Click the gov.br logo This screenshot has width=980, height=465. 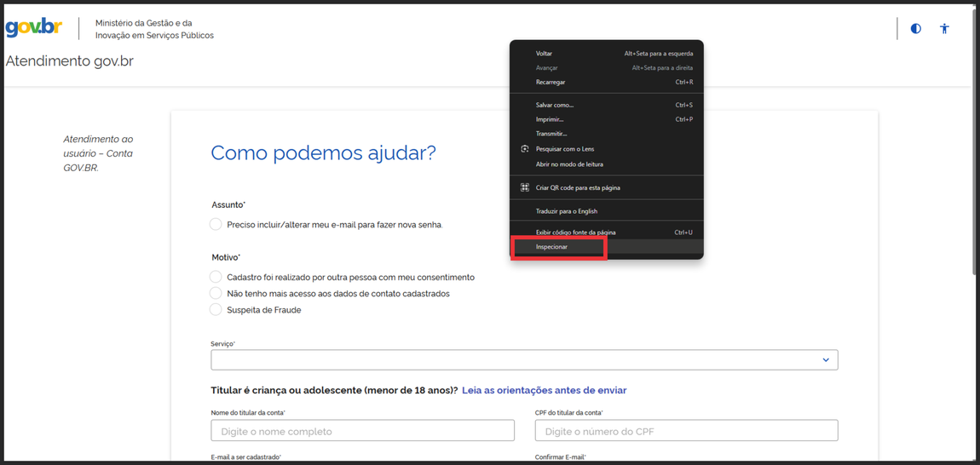coord(34,27)
